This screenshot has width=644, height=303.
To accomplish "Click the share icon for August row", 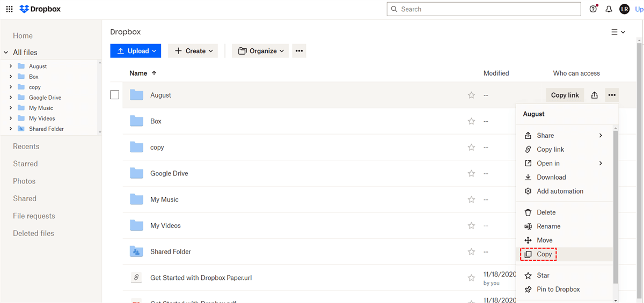I will (594, 95).
